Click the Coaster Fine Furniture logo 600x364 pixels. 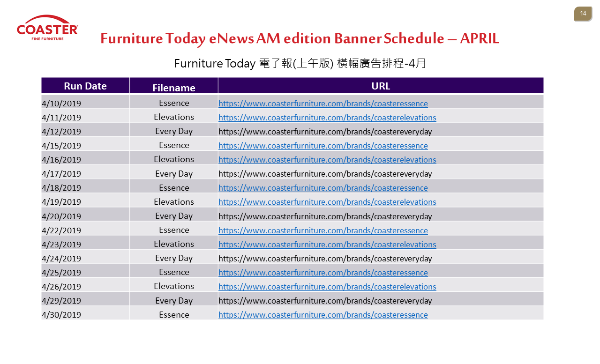coord(47,27)
